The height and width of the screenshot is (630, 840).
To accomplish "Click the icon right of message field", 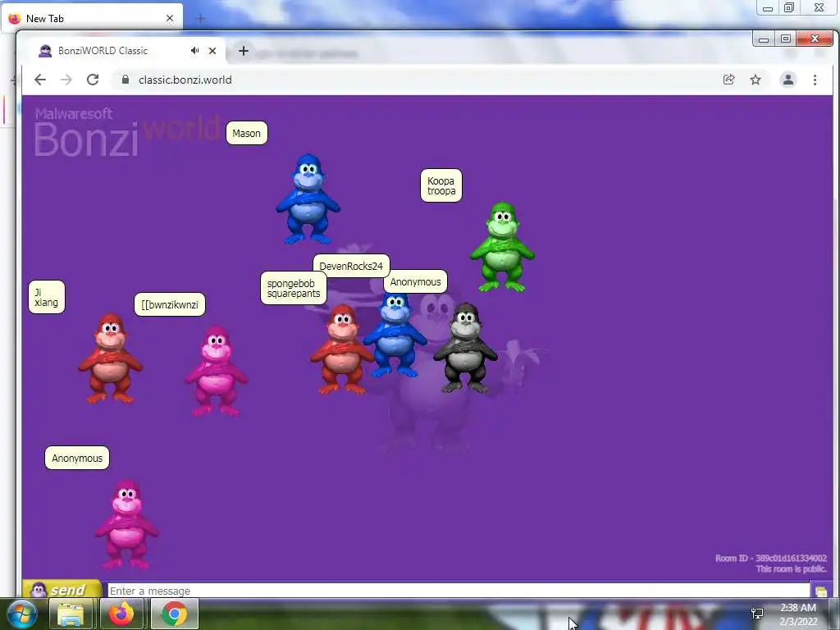I will coord(821,591).
